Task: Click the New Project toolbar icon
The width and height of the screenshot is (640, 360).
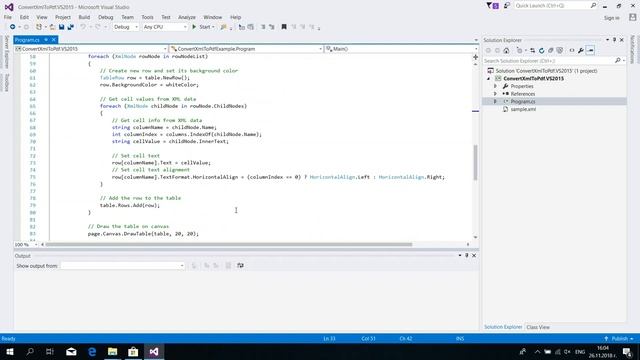Action: coord(39,27)
